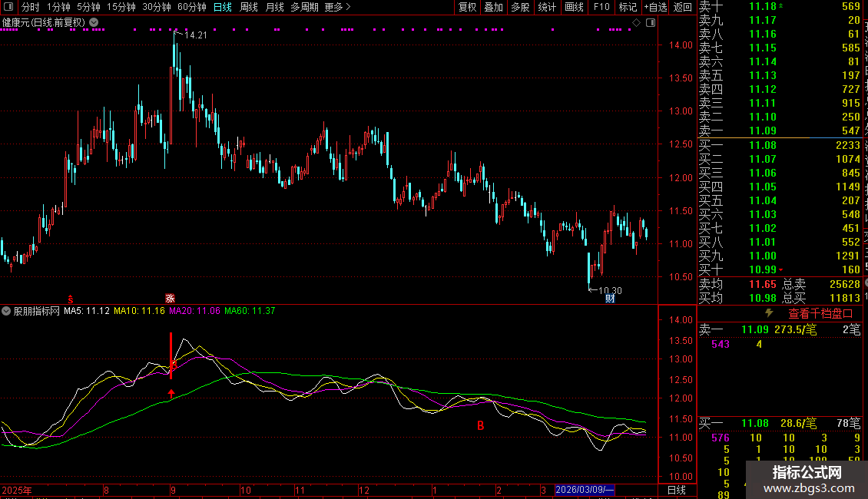The image size is (868, 499).
Task: Click the panel toggle icon at top-left
Action: coord(8,7)
